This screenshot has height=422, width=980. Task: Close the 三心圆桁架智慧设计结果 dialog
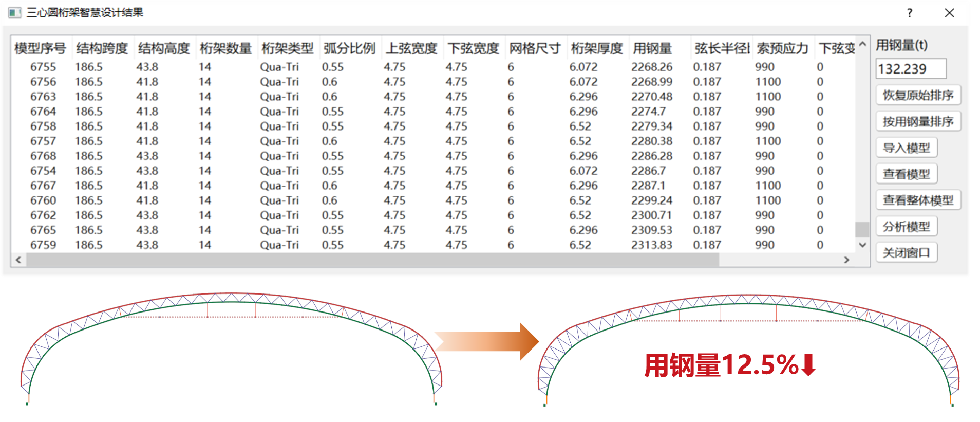[949, 13]
